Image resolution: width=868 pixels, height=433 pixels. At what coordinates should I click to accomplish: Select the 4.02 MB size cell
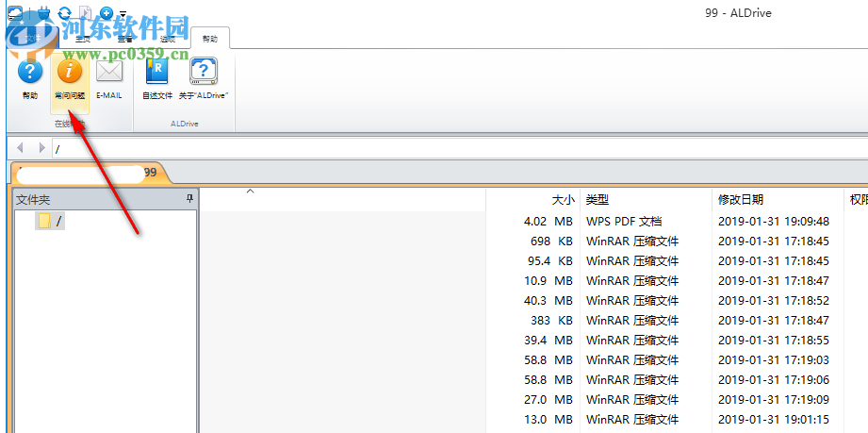click(x=548, y=221)
